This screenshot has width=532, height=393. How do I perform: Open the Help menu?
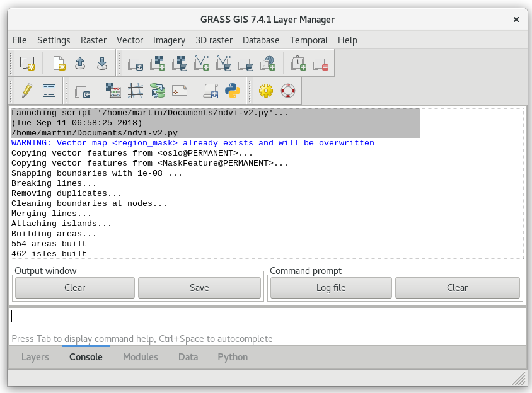pos(347,40)
